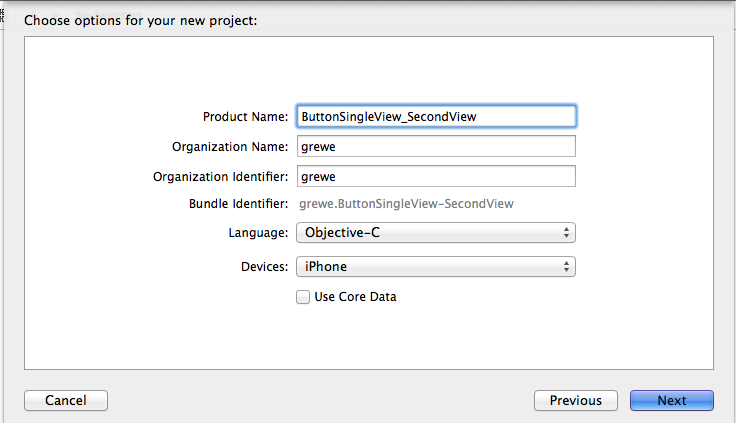Go back with the Previous button

tap(576, 400)
